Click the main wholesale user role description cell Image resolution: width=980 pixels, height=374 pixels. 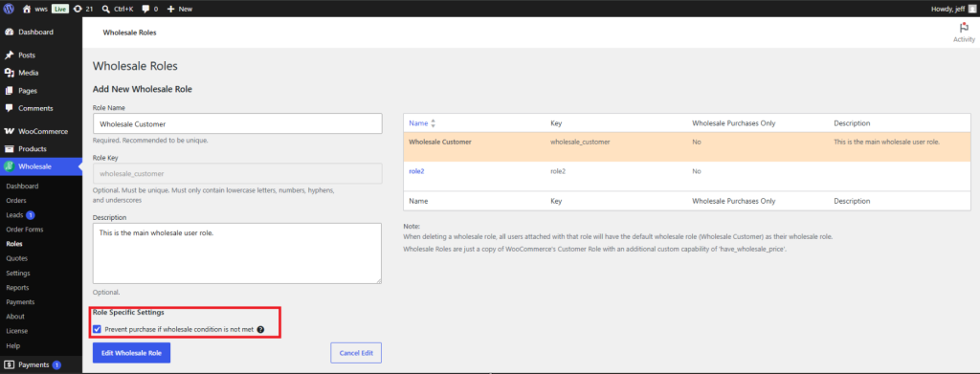click(x=887, y=142)
